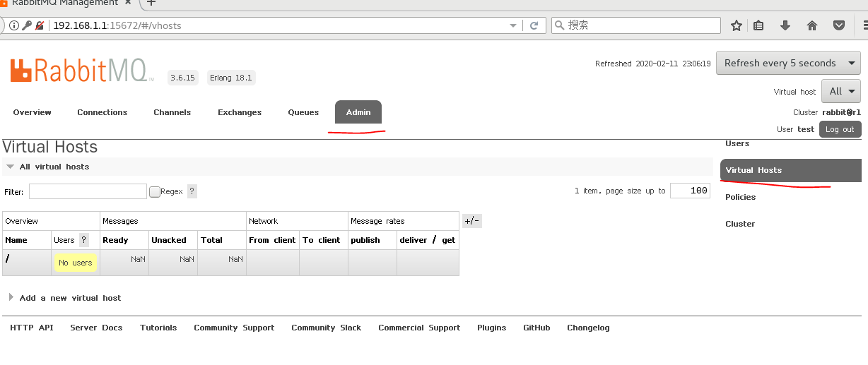Click the virtual host Filter text field
Viewport: 868px width, 365px height.
[88, 191]
